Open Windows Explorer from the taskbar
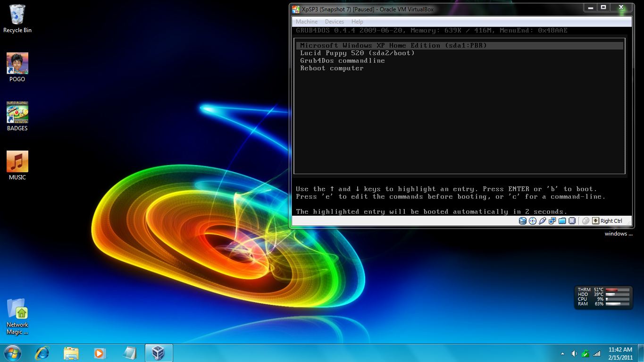The image size is (644, 362). pos(71,353)
